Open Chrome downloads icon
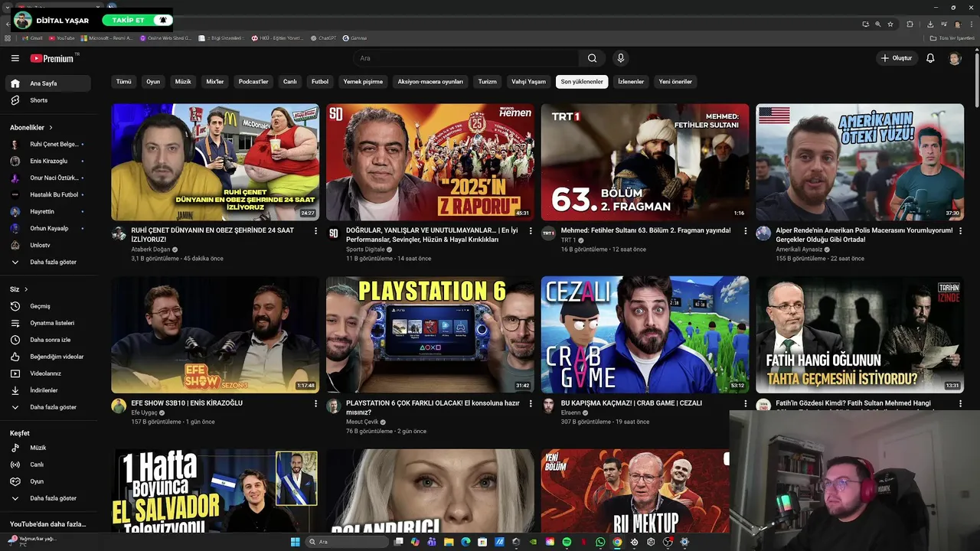 929,24
